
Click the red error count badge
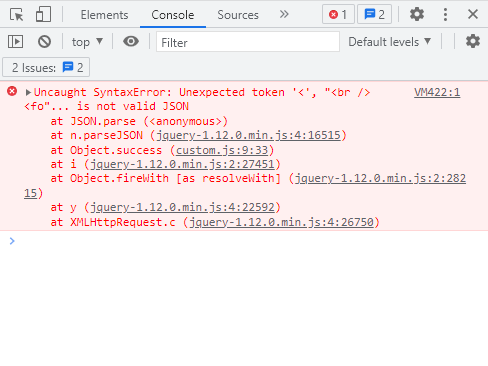coord(338,14)
